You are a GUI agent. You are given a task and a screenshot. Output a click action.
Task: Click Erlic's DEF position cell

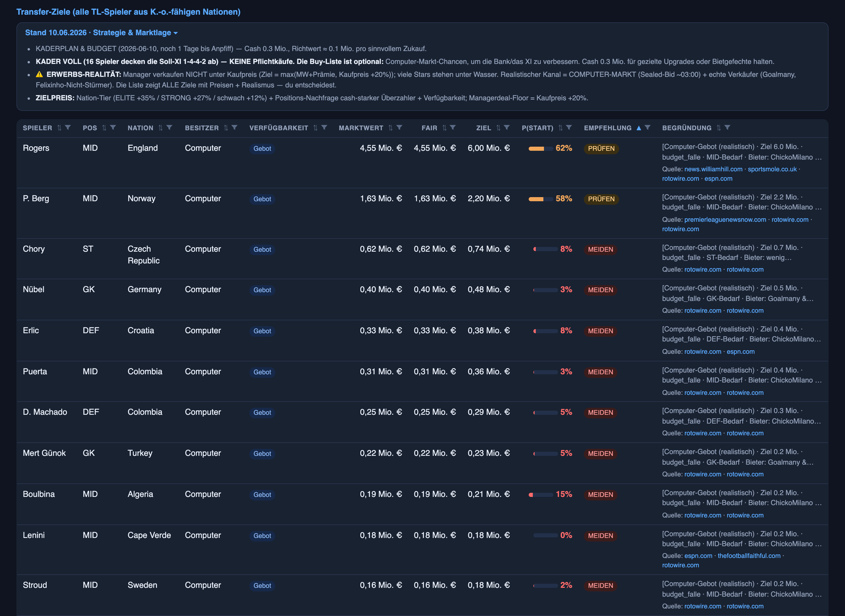click(x=91, y=330)
